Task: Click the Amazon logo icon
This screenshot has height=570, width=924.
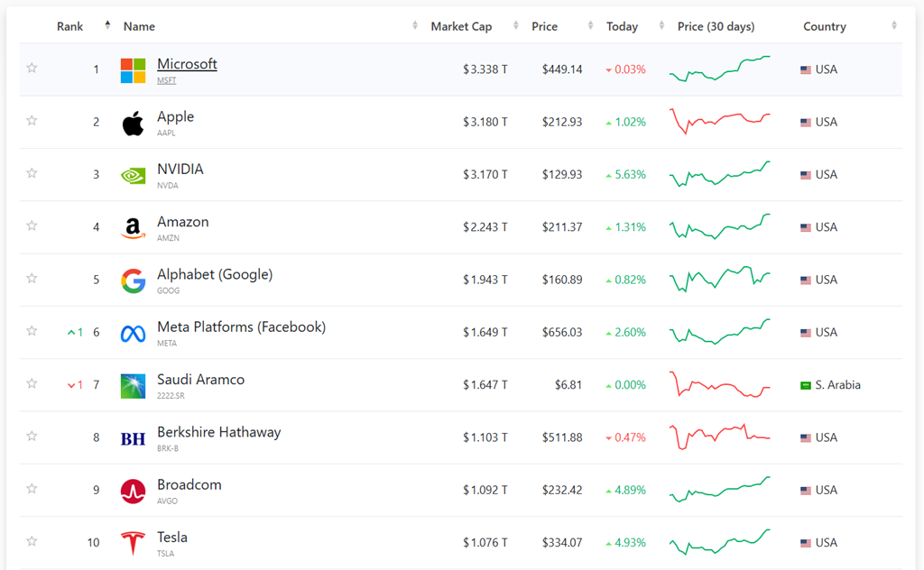Action: tap(134, 228)
